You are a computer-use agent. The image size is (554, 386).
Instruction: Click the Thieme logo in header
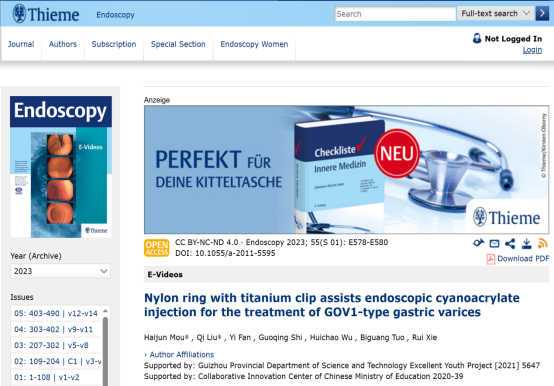pyautogui.click(x=46, y=14)
